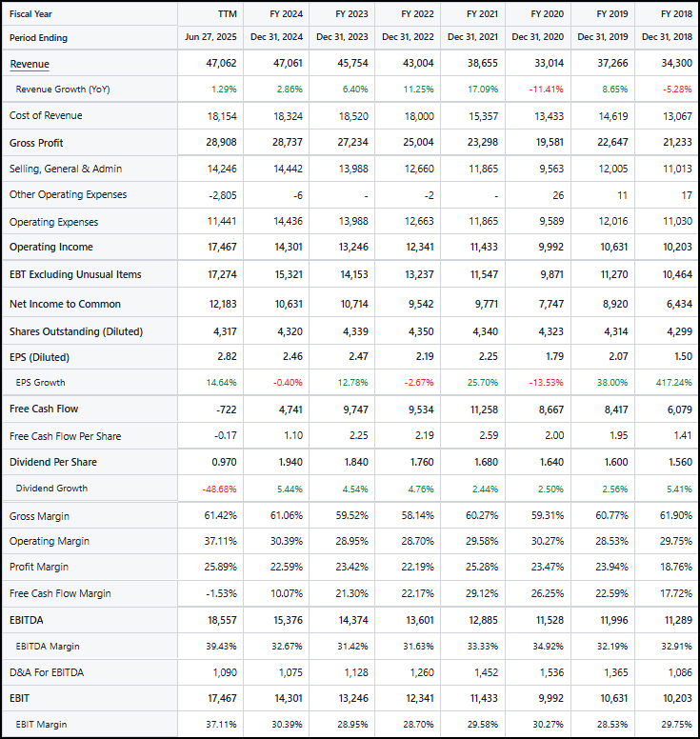The height and width of the screenshot is (739, 700).
Task: Select TTM free cash flow value -722
Action: [227, 409]
